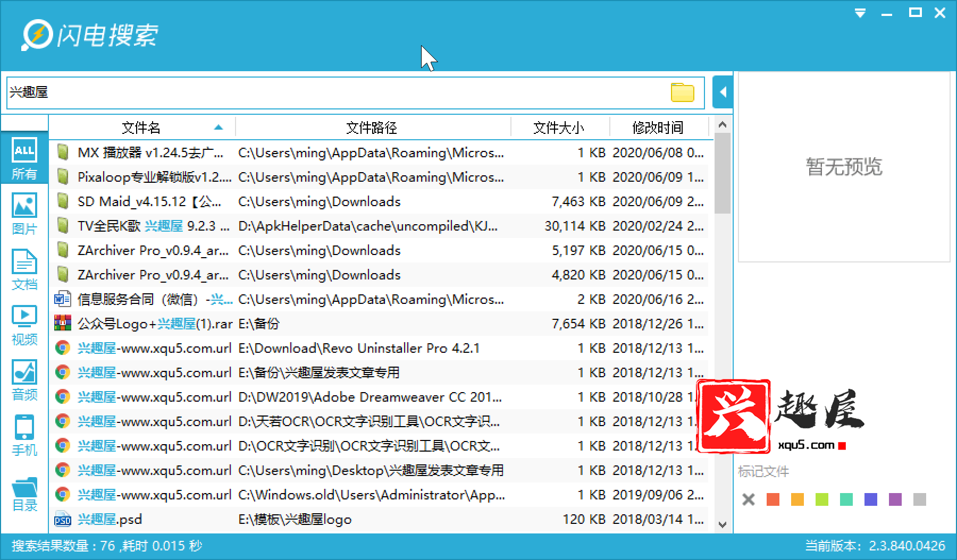Click the ascending sort arrow beside 文件名
957x560 pixels.
click(x=218, y=128)
